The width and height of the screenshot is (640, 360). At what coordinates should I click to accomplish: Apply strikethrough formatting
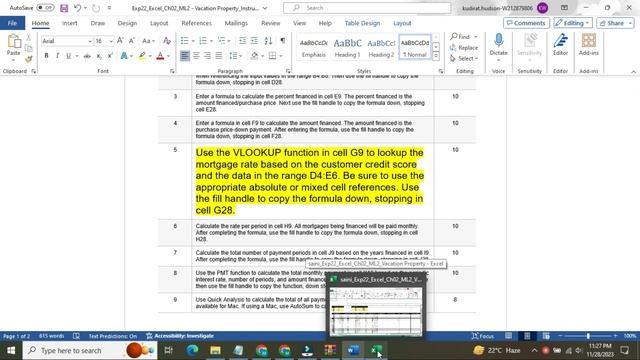click(87, 56)
